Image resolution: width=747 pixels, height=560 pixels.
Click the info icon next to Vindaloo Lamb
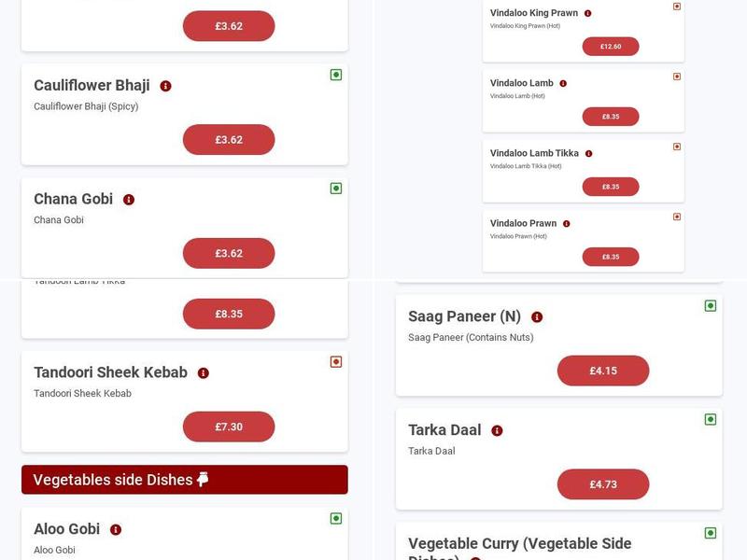point(560,82)
